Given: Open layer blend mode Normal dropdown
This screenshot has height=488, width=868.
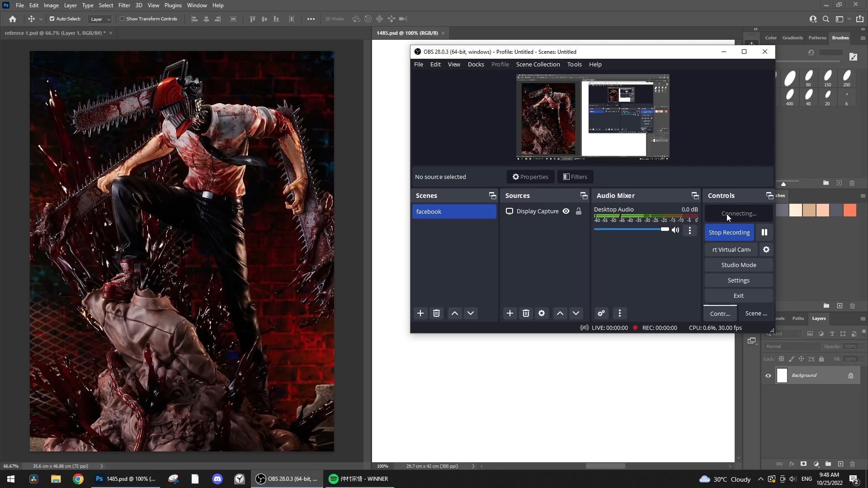Looking at the screenshot, I should (792, 347).
